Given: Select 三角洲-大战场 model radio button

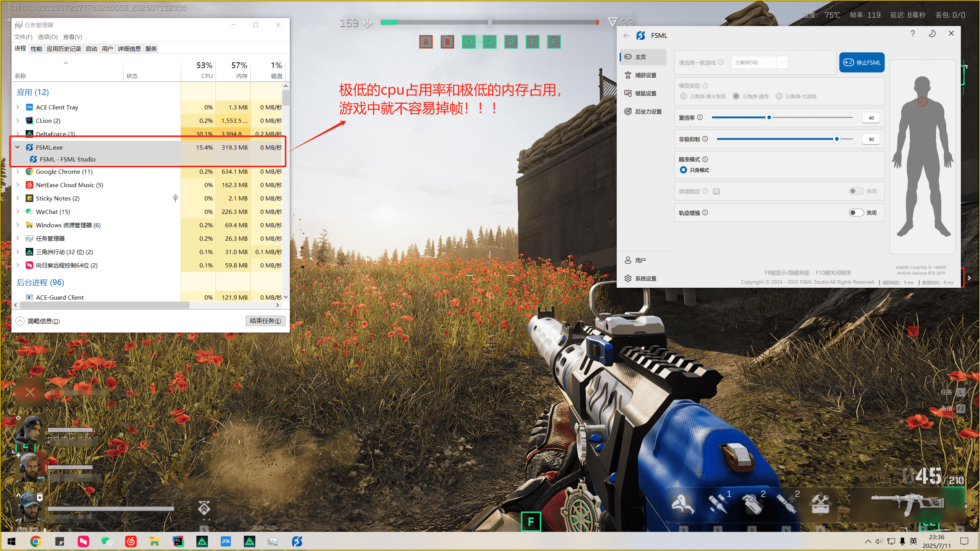Looking at the screenshot, I should click(x=779, y=96).
